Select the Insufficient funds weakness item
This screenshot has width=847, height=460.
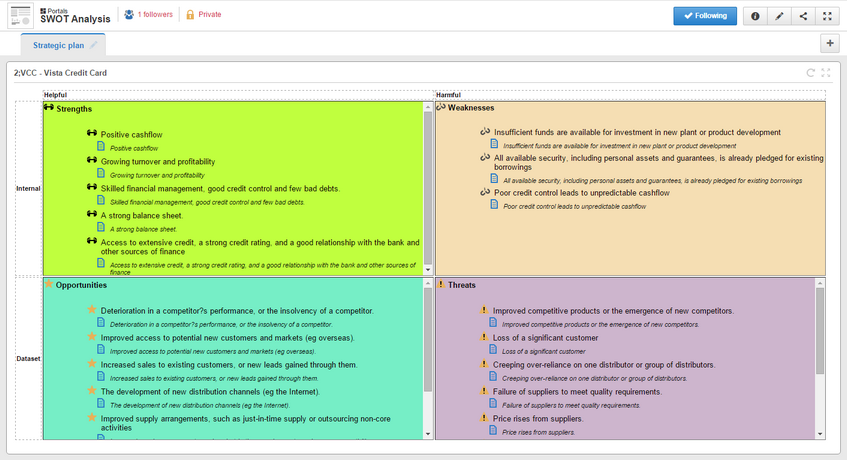637,132
